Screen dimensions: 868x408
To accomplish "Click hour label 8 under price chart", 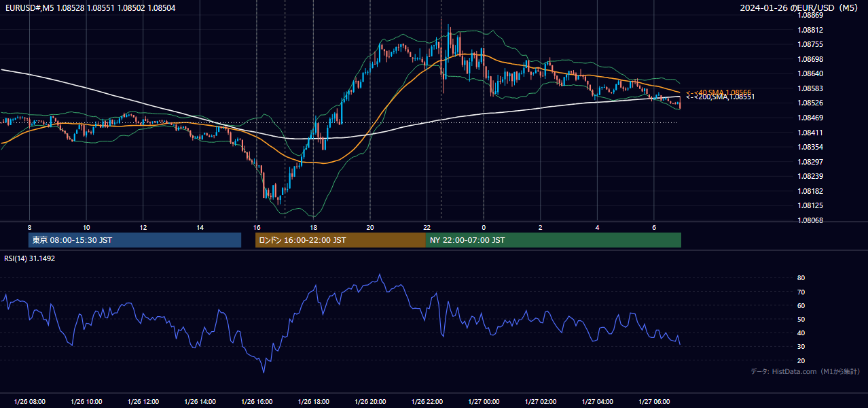I will (29, 227).
